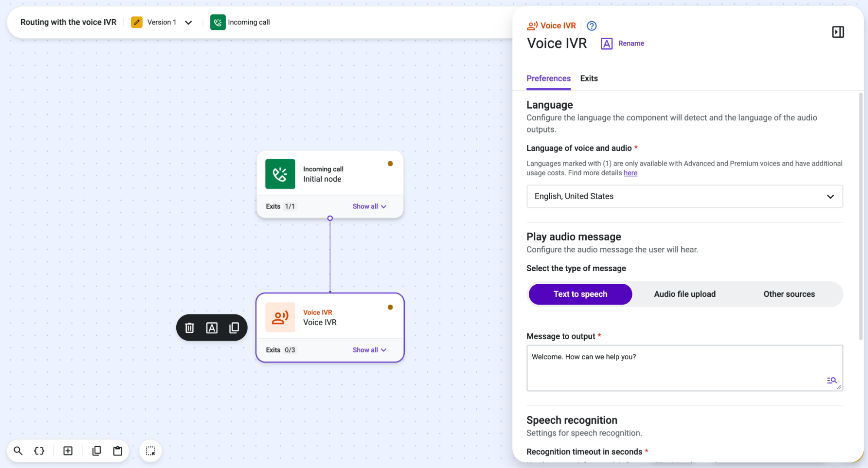Image resolution: width=868 pixels, height=468 pixels.
Task: Open the English, United States language dropdown
Action: point(684,196)
